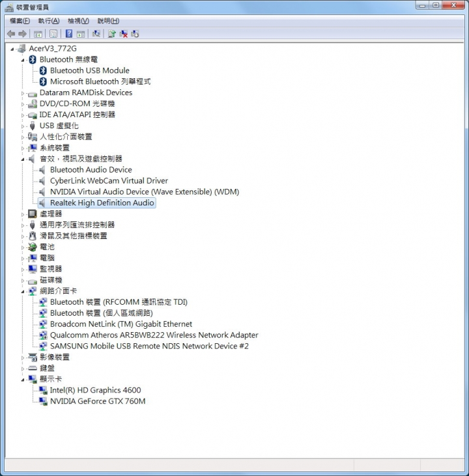The image size is (469, 476).
Task: Collapse the 顯示卡 category arrow
Action: [x=23, y=380]
